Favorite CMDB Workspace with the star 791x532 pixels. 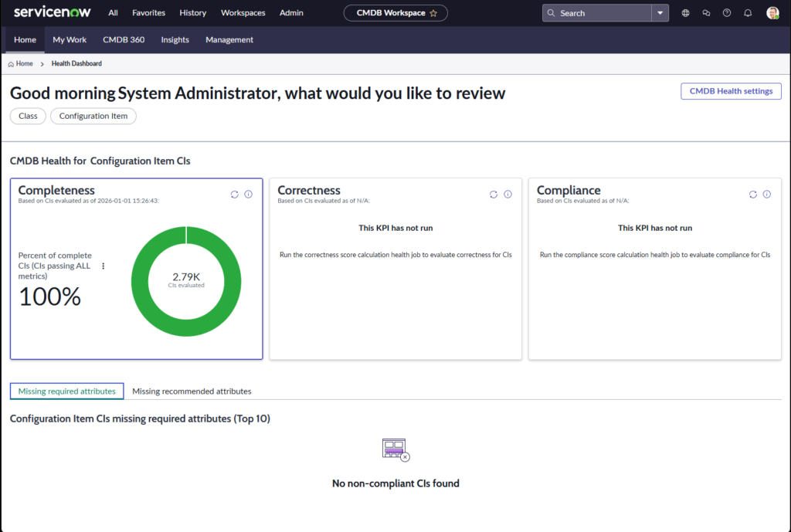click(x=433, y=13)
